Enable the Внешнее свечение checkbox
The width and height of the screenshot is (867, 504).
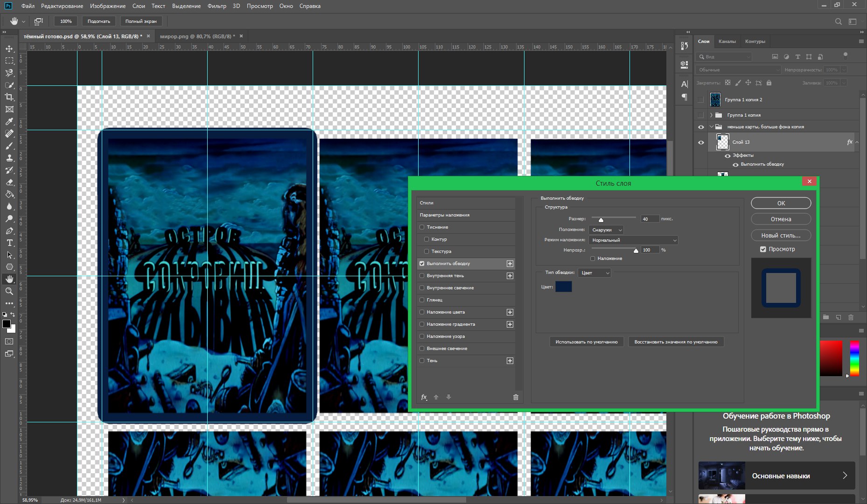[422, 349]
